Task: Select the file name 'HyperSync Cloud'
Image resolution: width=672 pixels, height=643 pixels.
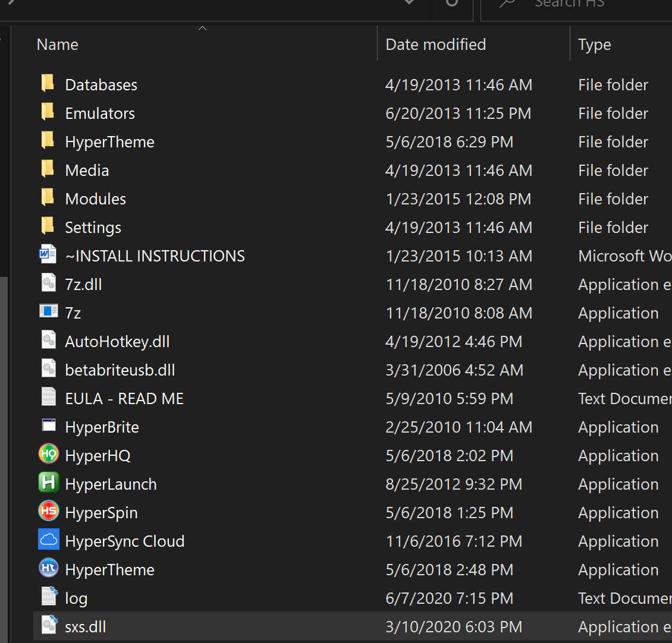Action: coord(125,541)
